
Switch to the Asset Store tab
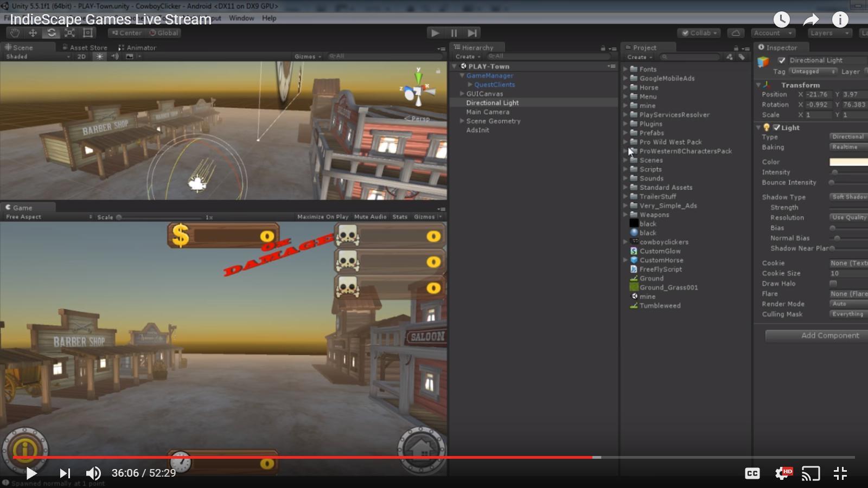[88, 48]
